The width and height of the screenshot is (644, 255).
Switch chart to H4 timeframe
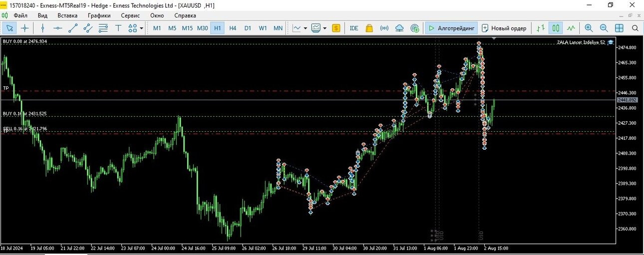[x=233, y=28]
